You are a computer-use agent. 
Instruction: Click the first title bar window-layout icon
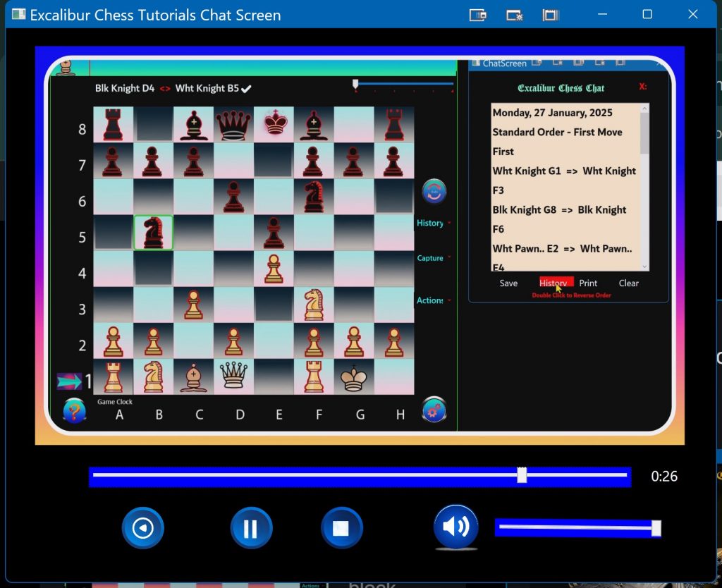coord(477,15)
